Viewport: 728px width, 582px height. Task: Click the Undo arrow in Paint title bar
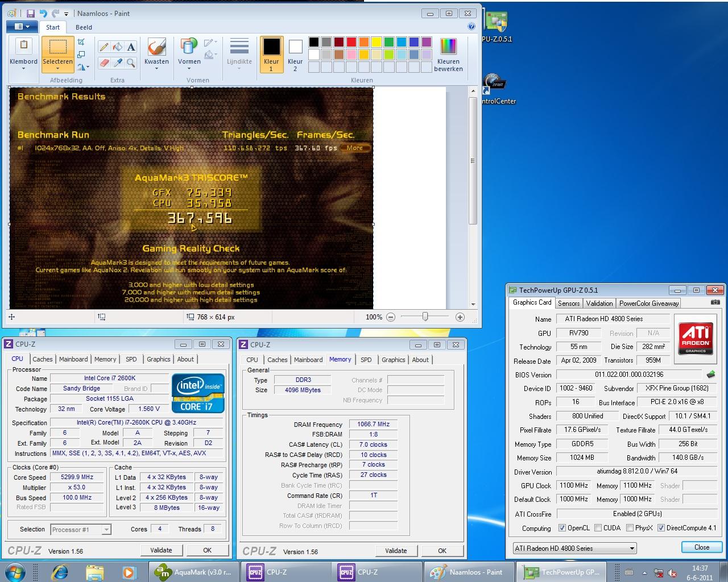pos(43,13)
